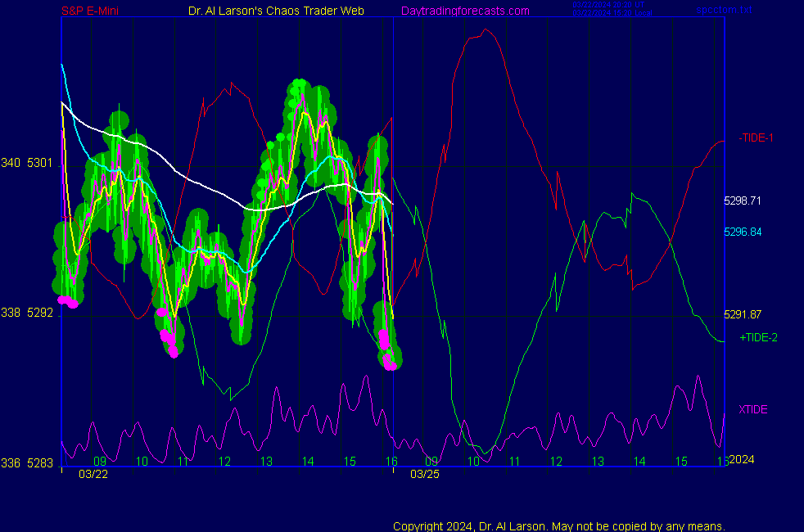This screenshot has width=804, height=532.
Task: Click the copyright notice text
Action: pyautogui.click(x=559, y=525)
